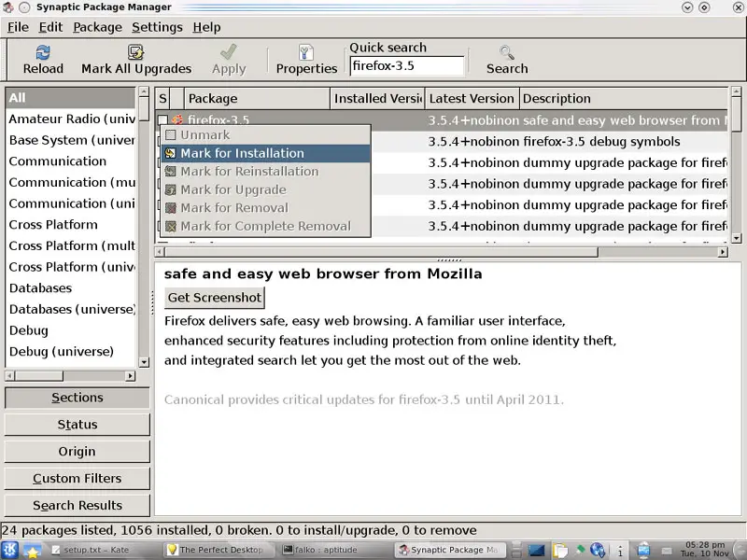
Task: Click the info 'i' tray icon
Action: pyautogui.click(x=620, y=551)
